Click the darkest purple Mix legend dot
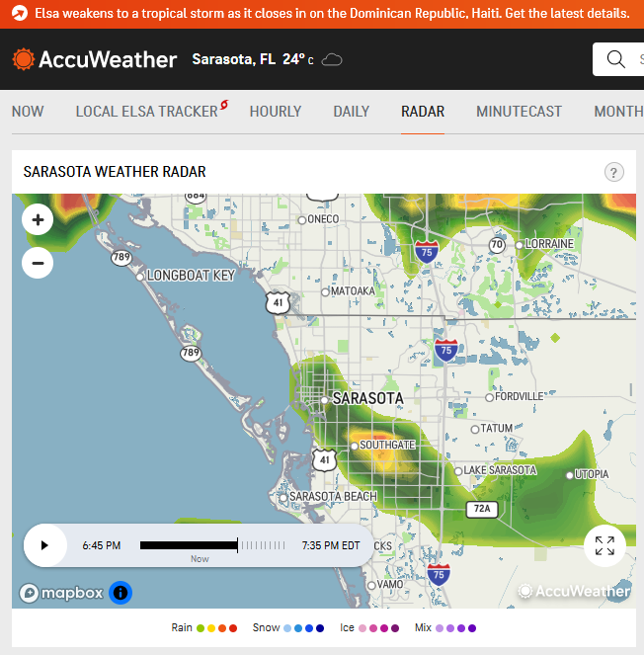 click(x=472, y=628)
